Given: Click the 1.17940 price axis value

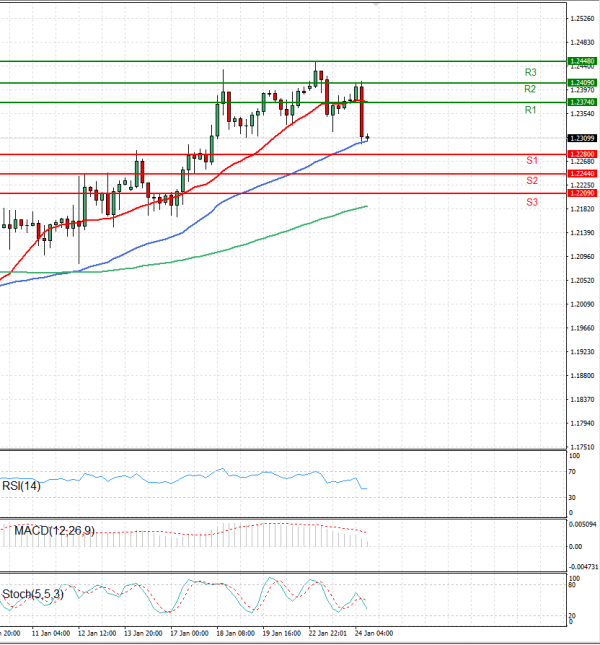Looking at the screenshot, I should coord(583,424).
